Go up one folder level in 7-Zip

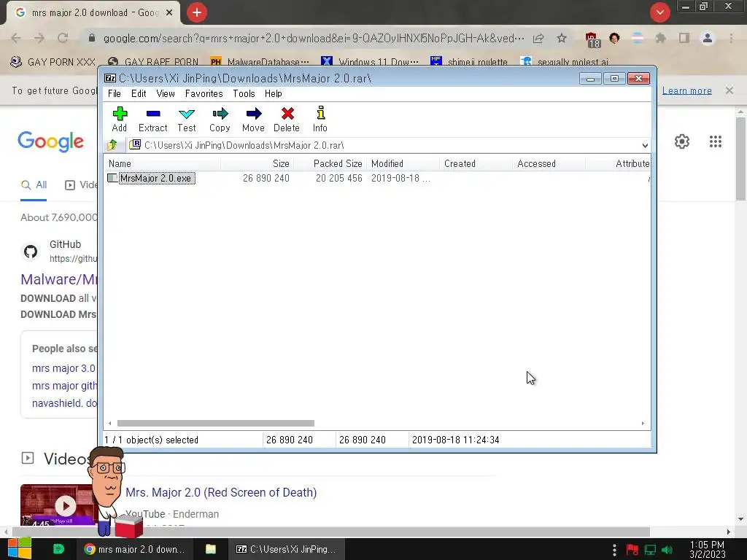tap(112, 145)
